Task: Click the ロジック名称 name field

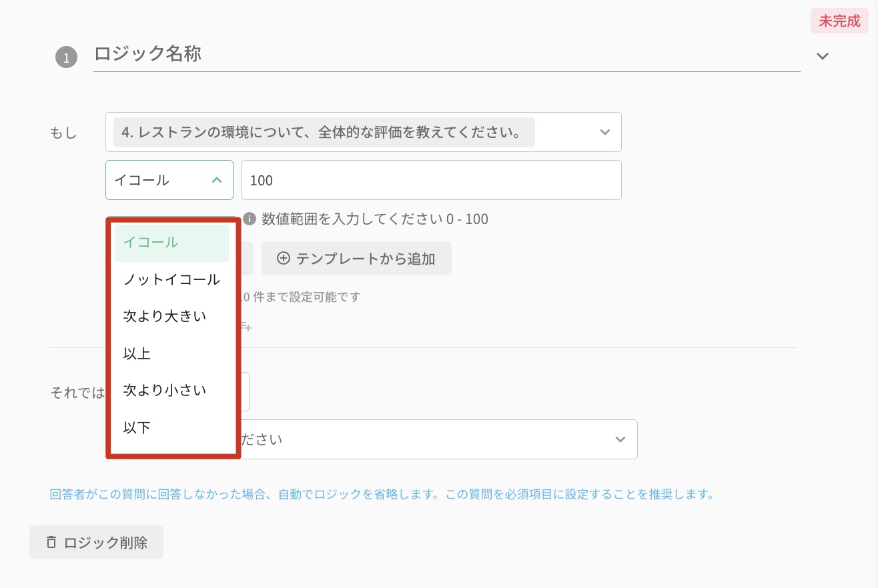Action: tap(446, 55)
